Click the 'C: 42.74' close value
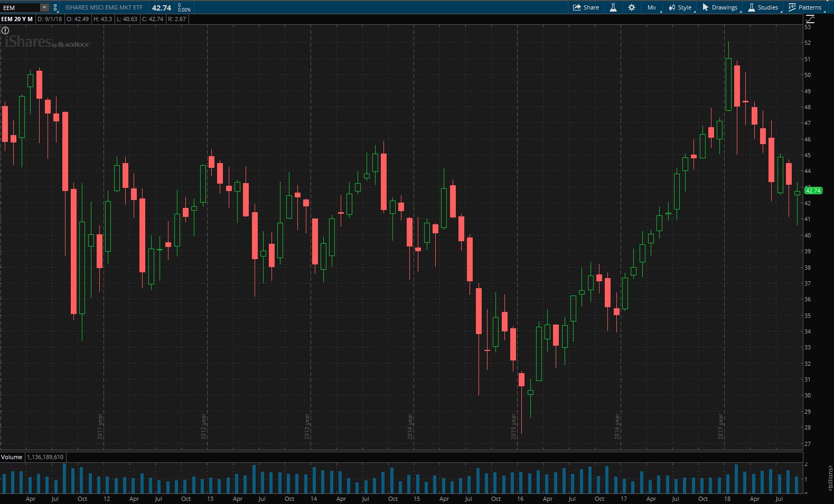Image resolution: width=834 pixels, height=504 pixels. point(153,19)
